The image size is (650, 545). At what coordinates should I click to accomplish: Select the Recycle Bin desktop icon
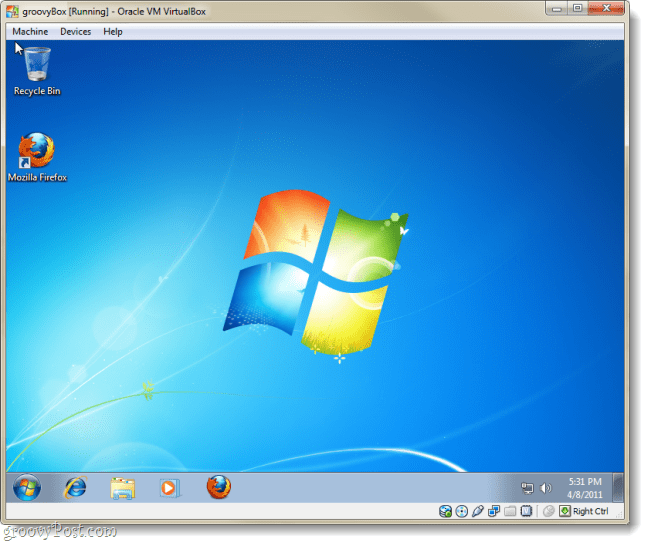coord(37,71)
